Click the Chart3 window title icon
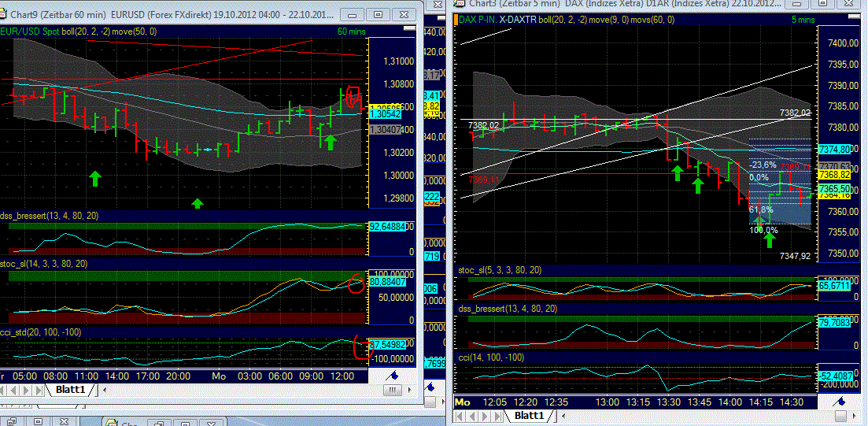The image size is (868, 426). 457,3
